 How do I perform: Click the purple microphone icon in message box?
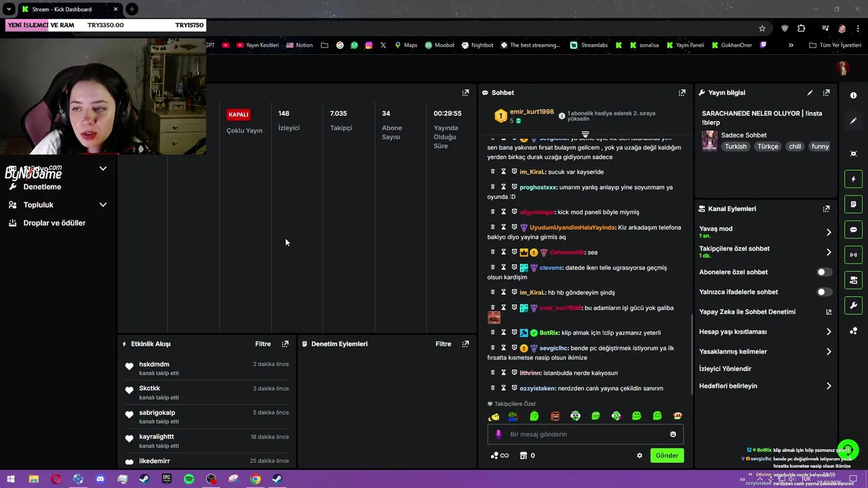[498, 434]
